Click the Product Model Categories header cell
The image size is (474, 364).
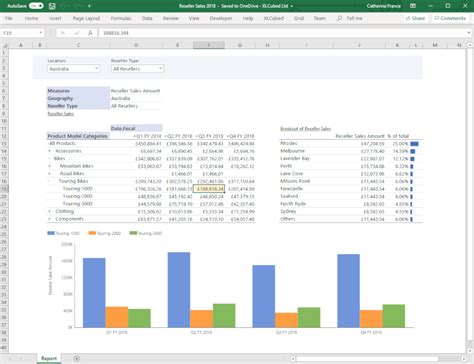[x=78, y=136]
